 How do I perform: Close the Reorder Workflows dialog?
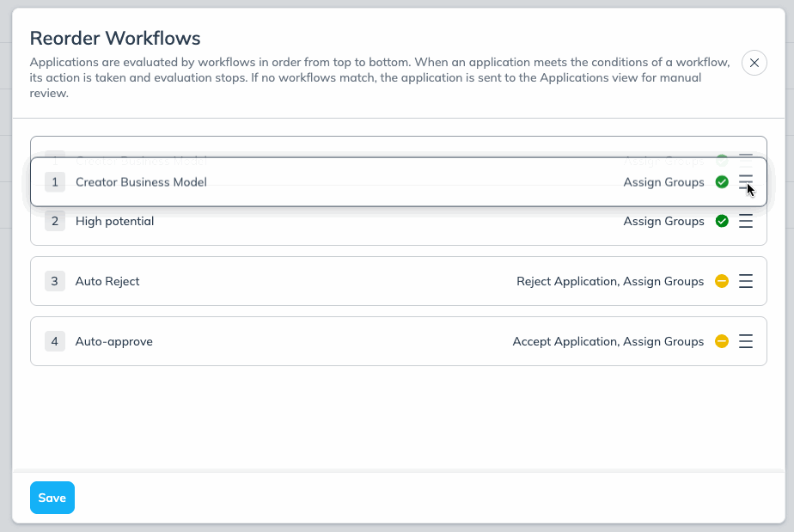(x=754, y=63)
